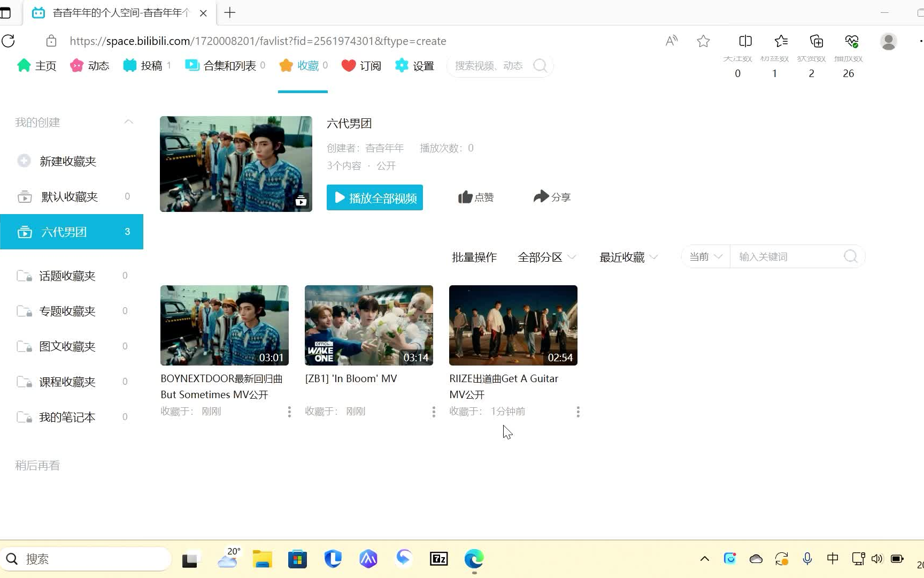Open the 主页 home tab
924x578 pixels.
[x=36, y=65]
